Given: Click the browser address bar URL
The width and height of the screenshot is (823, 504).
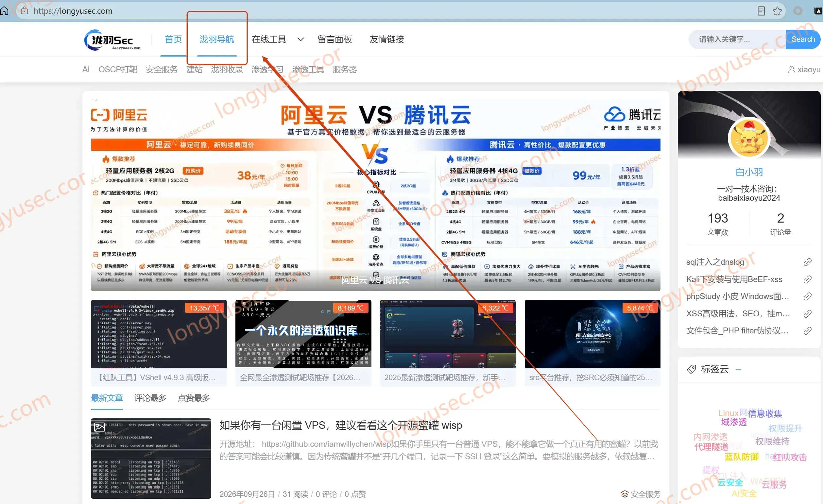Looking at the screenshot, I should pyautogui.click(x=73, y=11).
